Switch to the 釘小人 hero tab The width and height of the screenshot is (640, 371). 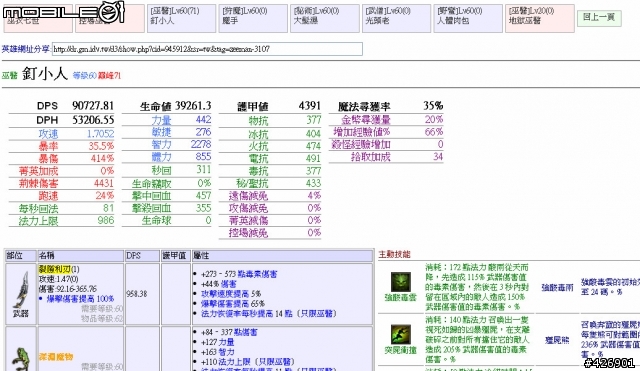181,18
